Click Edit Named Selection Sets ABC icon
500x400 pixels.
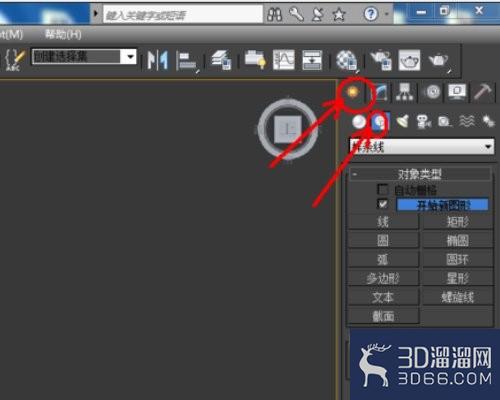click(15, 60)
